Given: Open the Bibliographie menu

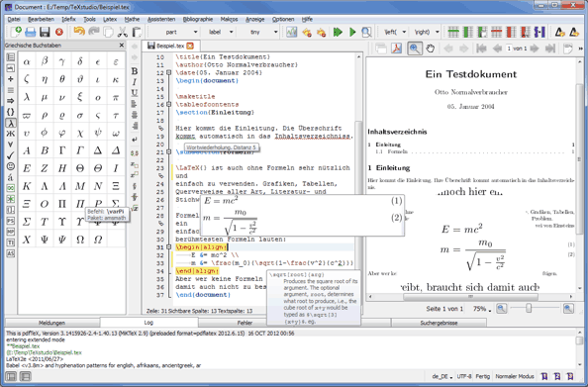Looking at the screenshot, I should coord(198,19).
